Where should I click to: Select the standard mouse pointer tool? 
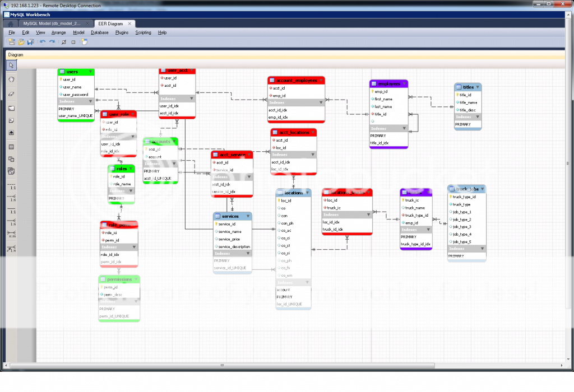click(x=11, y=65)
